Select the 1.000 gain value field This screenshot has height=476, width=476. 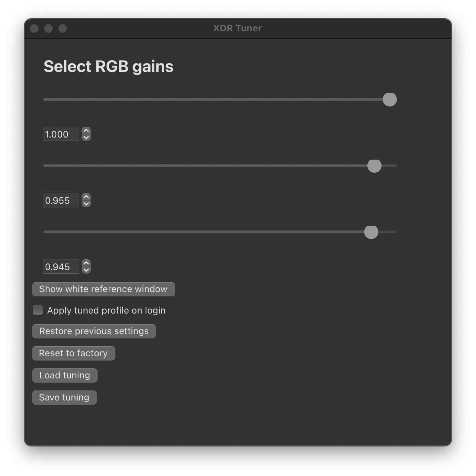[61, 134]
